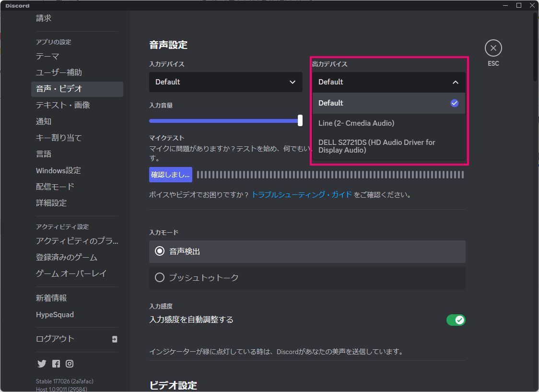The width and height of the screenshot is (539, 392).
Task: Open the トラブルシューティング・ガイド link
Action: pos(302,195)
